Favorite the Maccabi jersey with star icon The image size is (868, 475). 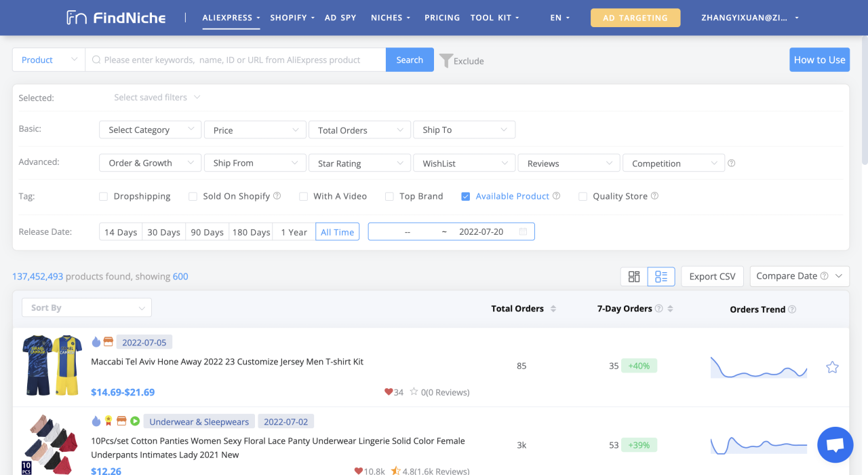coord(832,367)
